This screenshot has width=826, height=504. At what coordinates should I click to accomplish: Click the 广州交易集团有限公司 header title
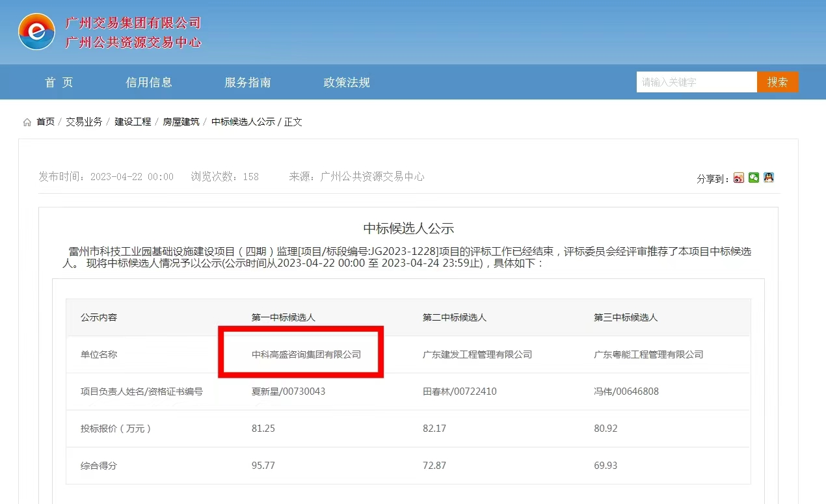tap(133, 23)
